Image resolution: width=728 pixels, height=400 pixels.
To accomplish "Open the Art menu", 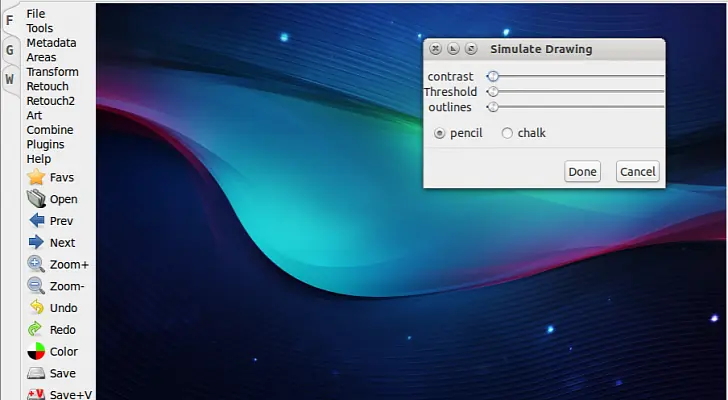I will pos(34,115).
